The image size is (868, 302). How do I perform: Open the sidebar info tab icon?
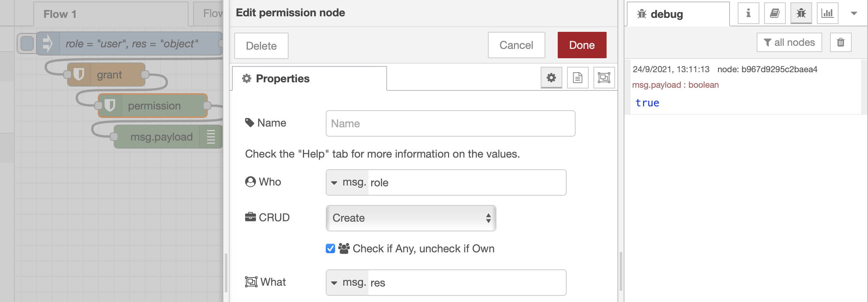[x=748, y=14]
